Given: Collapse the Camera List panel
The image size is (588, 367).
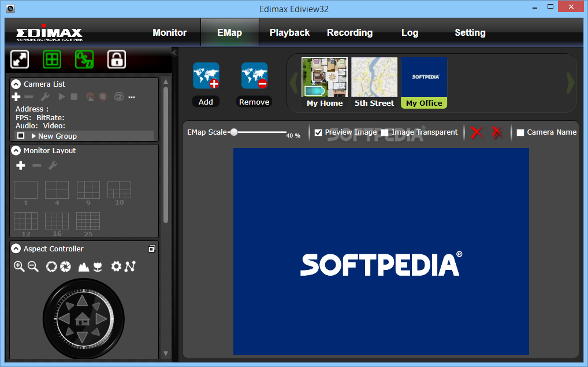Looking at the screenshot, I should point(16,84).
